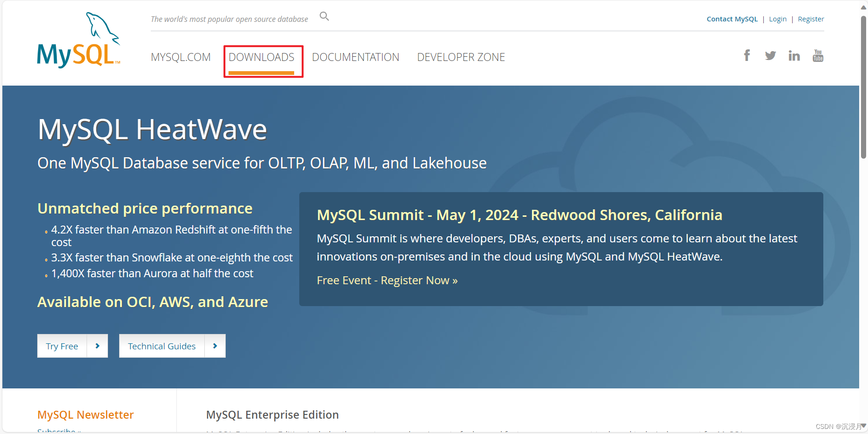Click the arrow beside Technical Guides
868x434 pixels.
(215, 346)
